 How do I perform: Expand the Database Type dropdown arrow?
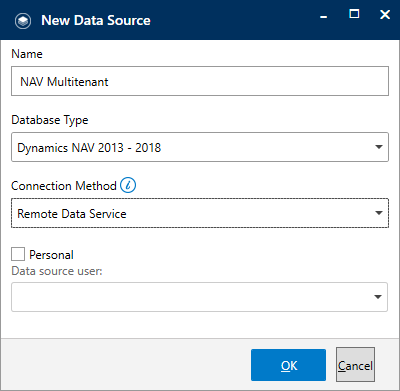[x=378, y=147]
